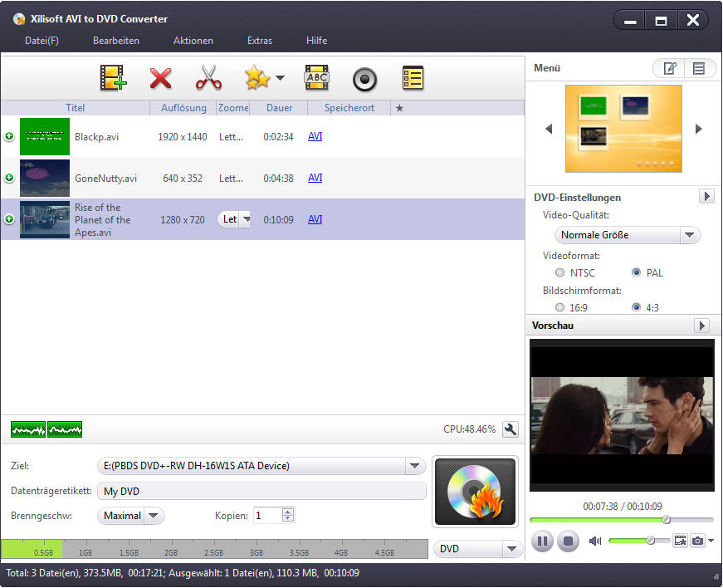Click the audio track speaker icon

364,80
